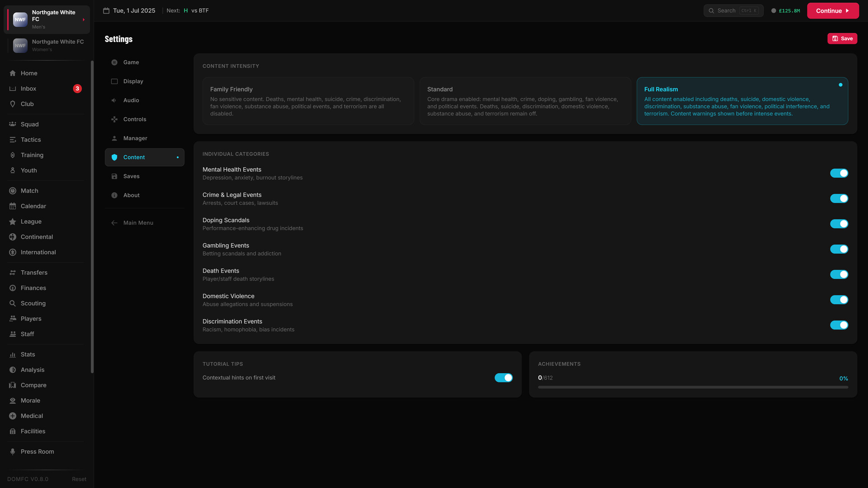Select the Family Friendly content intensity card
The image size is (868, 488).
pos(308,101)
